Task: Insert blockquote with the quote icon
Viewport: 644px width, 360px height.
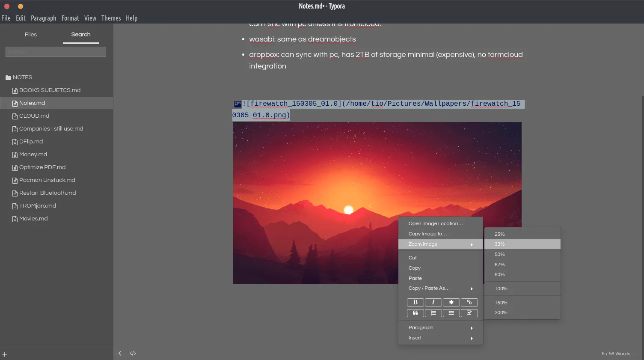Action: (415, 313)
